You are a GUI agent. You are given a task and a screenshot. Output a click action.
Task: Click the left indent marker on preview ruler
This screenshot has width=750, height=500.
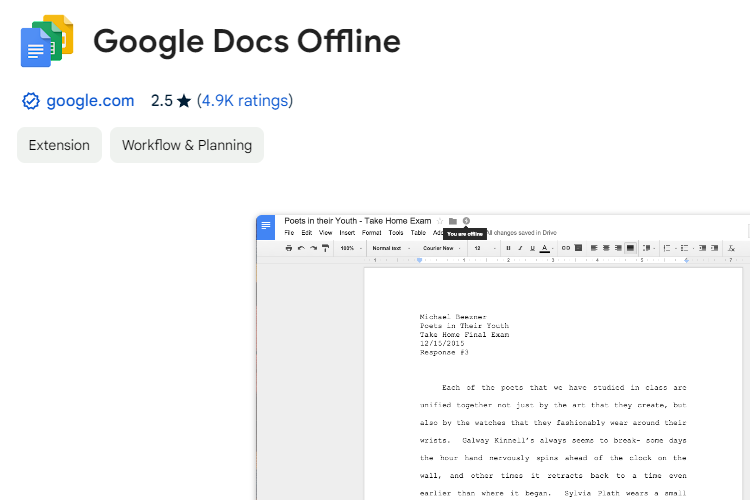(419, 260)
